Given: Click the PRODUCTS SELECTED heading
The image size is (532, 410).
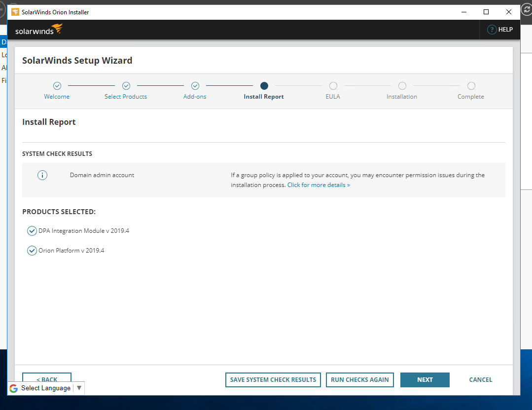Looking at the screenshot, I should click(x=59, y=212).
